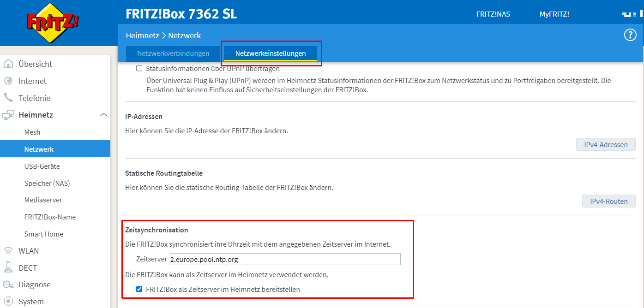Click the IP-Adressen section heading
This screenshot has width=644, height=308.
coord(144,117)
